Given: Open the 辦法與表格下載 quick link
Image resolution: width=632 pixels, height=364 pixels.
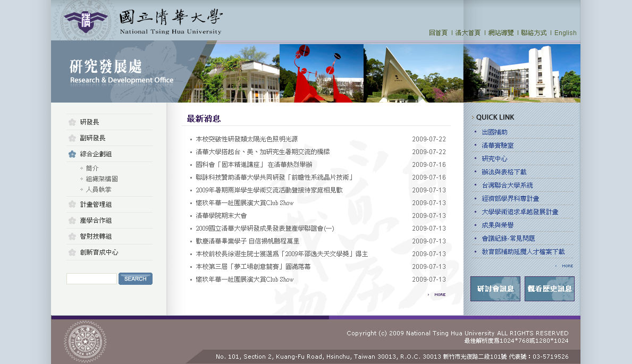Looking at the screenshot, I should click(x=504, y=172).
